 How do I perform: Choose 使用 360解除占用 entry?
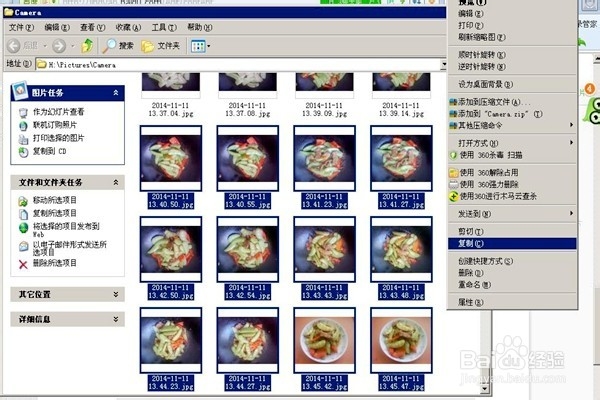click(512, 173)
